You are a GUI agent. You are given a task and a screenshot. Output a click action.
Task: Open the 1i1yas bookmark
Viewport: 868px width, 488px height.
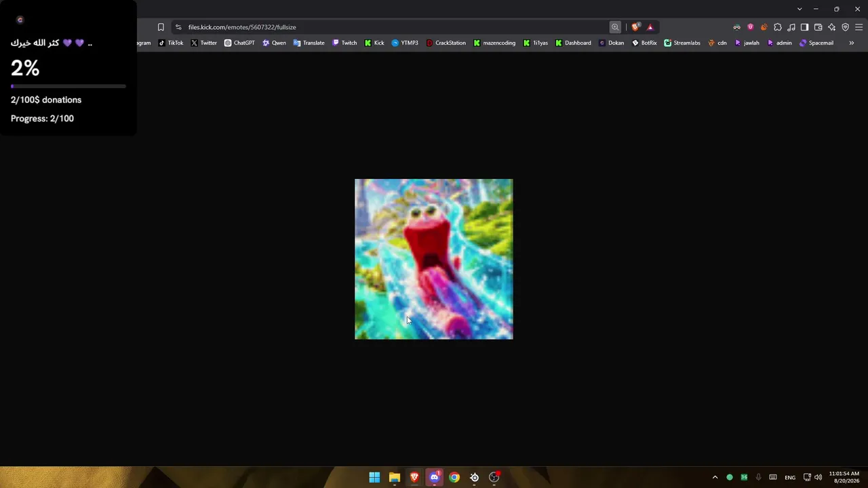click(x=536, y=43)
